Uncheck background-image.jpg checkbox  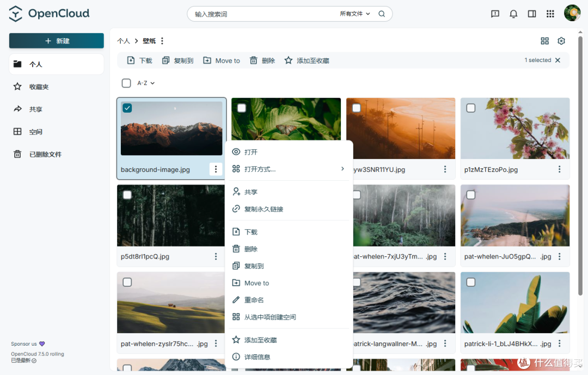click(x=127, y=108)
